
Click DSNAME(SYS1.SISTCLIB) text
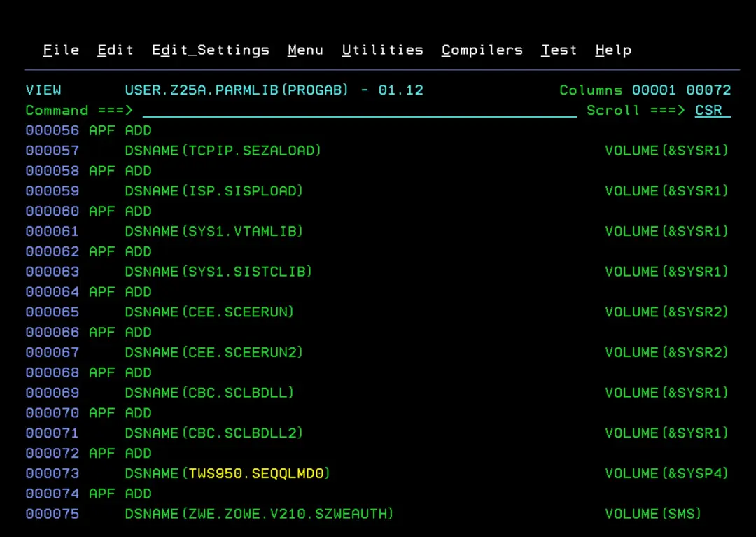coord(218,272)
